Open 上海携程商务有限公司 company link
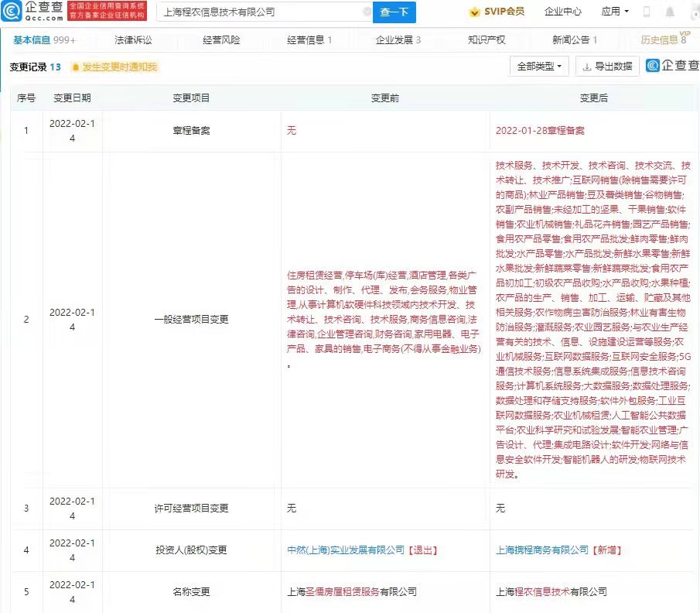This screenshot has height=613, width=700. (542, 550)
